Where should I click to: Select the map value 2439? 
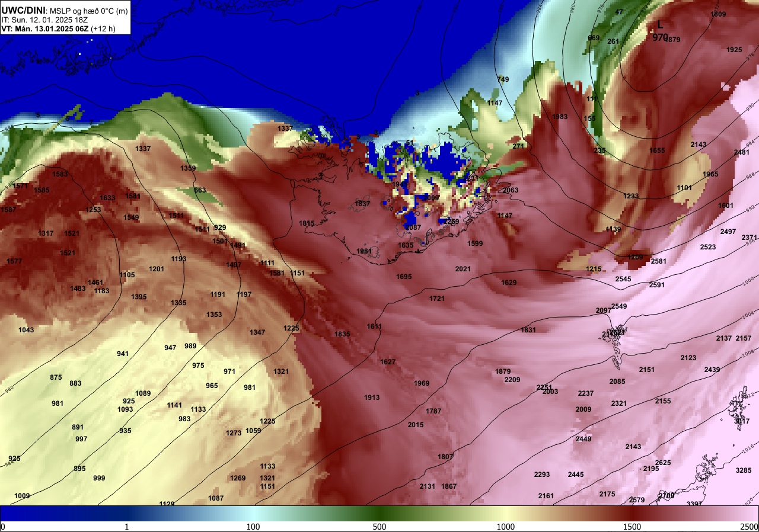[712, 370]
